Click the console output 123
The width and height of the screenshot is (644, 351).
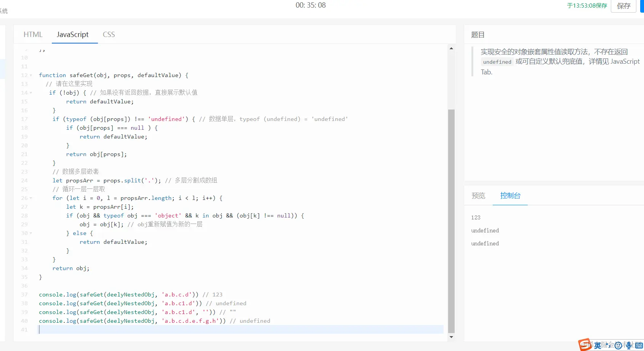point(476,217)
